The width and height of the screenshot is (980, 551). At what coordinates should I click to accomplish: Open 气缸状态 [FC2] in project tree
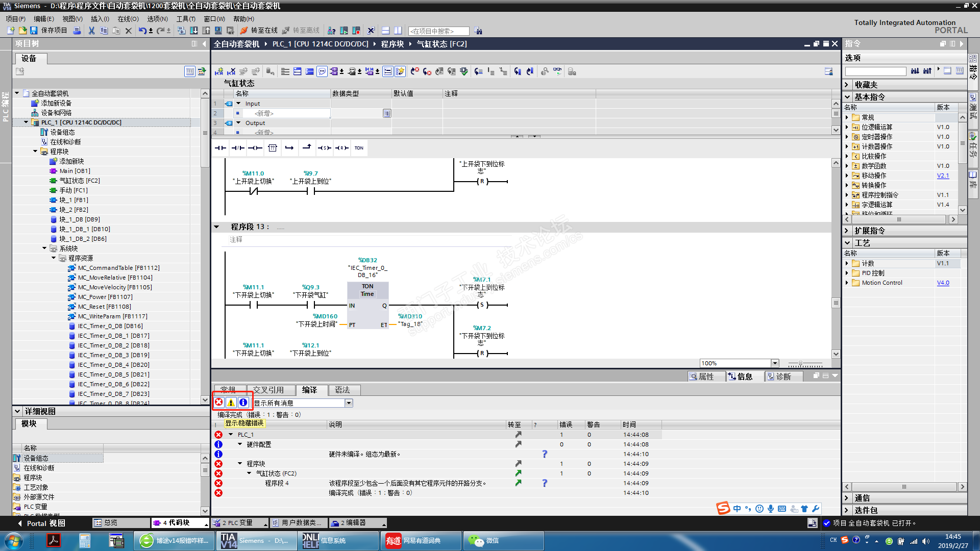coord(79,181)
